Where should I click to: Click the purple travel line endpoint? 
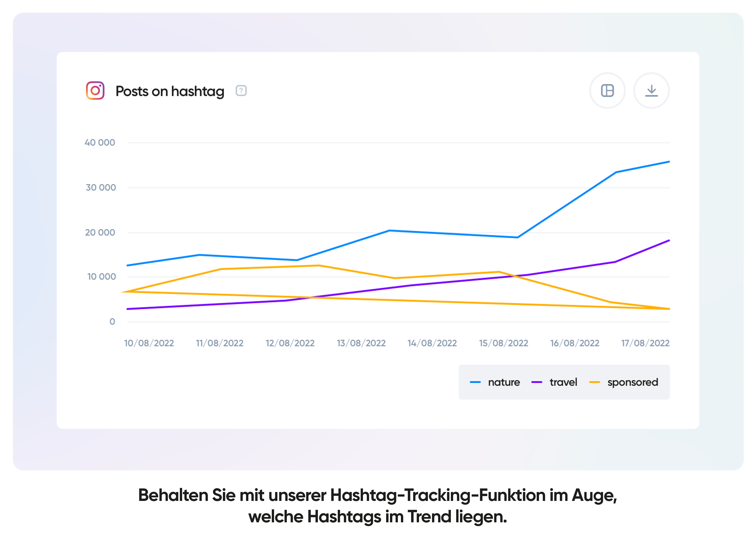point(668,241)
